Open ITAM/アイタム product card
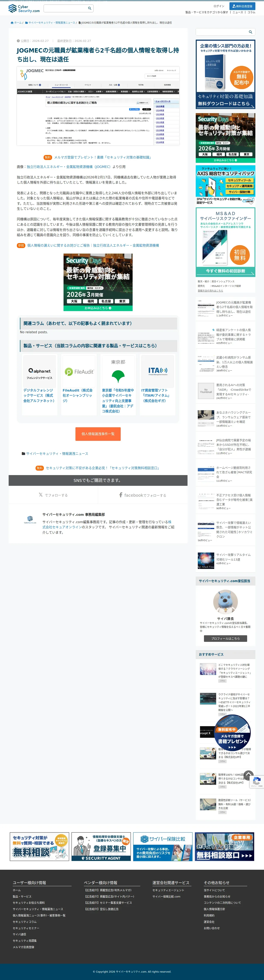Image resolution: width=264 pixels, height=980 pixels. click(157, 384)
